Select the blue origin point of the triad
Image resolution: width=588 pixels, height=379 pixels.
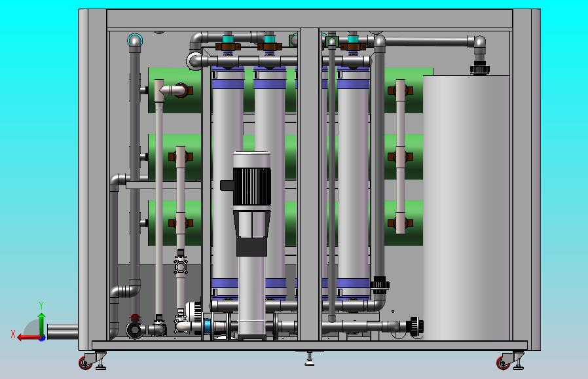[x=43, y=338]
